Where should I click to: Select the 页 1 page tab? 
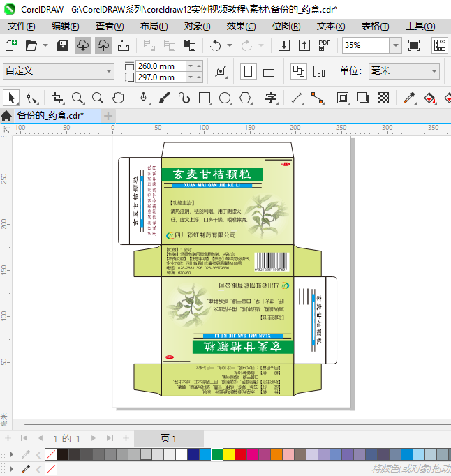(x=168, y=438)
